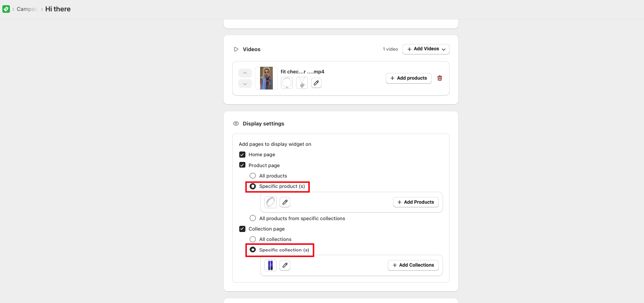Move the video down with the arrow
This screenshot has height=303, width=644.
point(244,83)
